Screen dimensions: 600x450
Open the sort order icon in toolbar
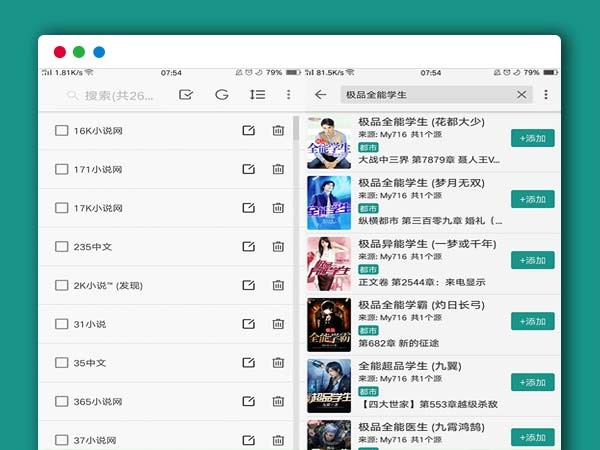coord(257,95)
